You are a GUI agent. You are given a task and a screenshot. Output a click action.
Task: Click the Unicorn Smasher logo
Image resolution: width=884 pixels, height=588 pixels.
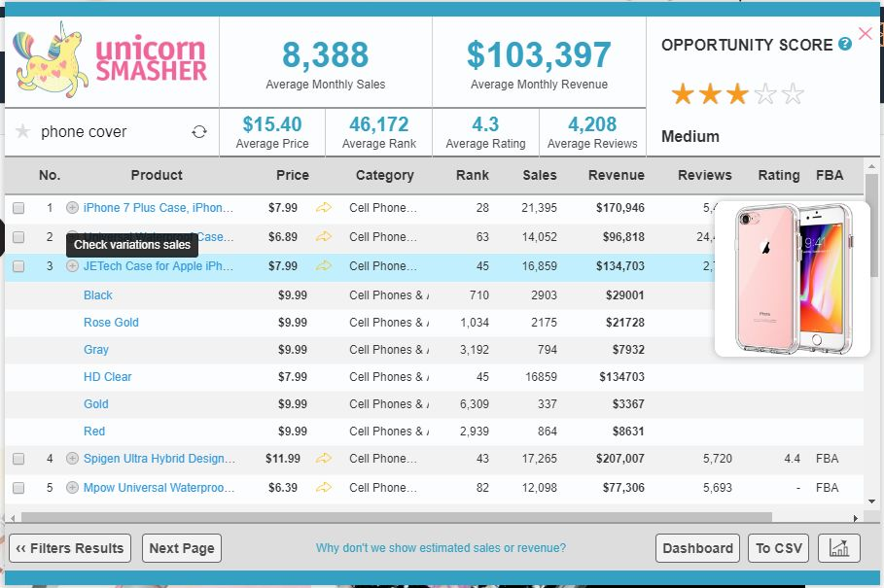[112, 59]
